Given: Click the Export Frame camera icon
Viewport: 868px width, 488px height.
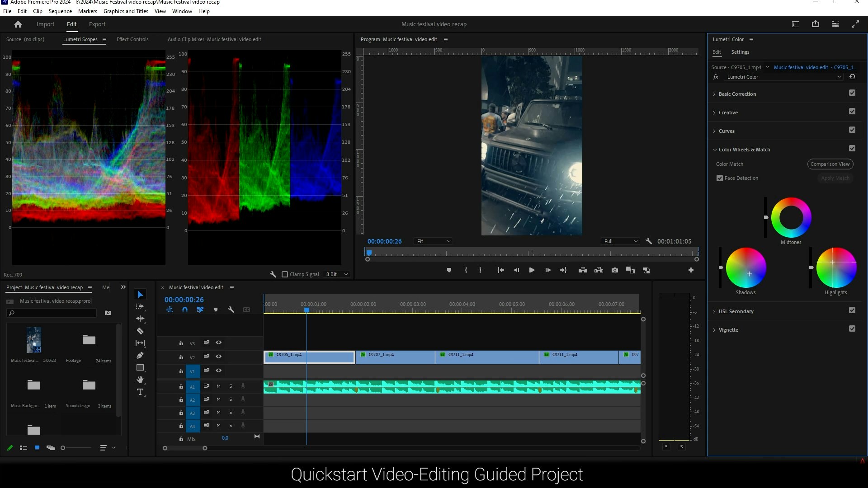Looking at the screenshot, I should tap(615, 270).
